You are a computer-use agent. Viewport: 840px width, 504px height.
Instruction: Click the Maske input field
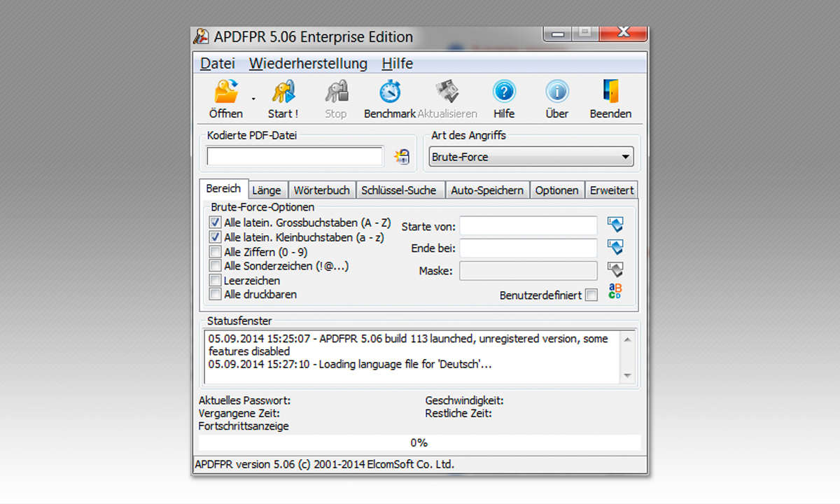click(528, 270)
